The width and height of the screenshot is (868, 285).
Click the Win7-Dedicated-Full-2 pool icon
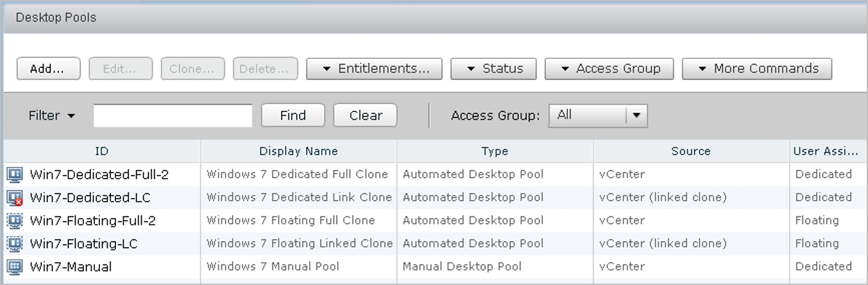[x=15, y=174]
